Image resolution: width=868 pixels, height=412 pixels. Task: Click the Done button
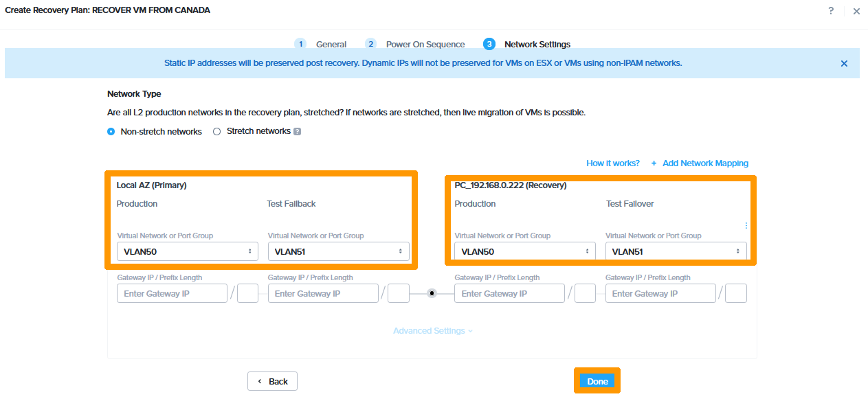597,381
